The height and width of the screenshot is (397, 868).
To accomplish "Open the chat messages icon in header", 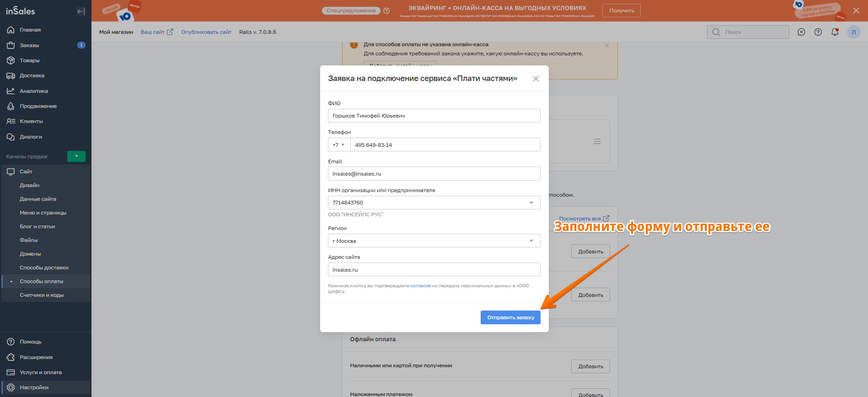I will tap(801, 32).
